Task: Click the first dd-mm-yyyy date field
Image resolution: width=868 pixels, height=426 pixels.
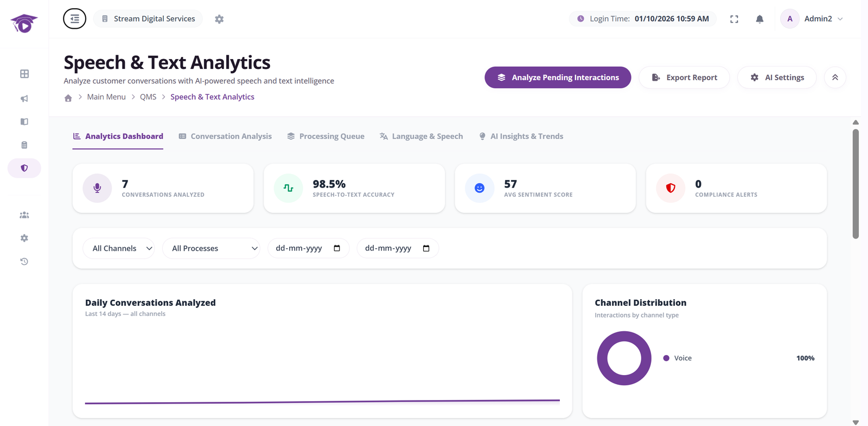Action: tap(308, 248)
